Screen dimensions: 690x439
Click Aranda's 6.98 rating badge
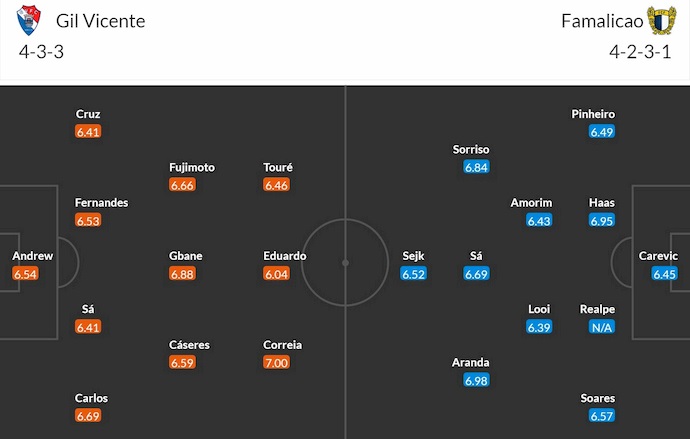click(477, 380)
